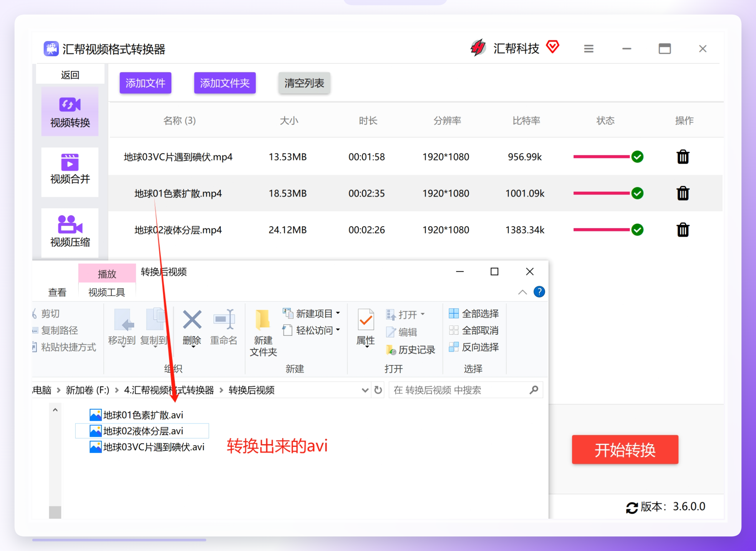Image resolution: width=756 pixels, height=551 pixels.
Task: Click the 添加文件夹 button
Action: [225, 83]
